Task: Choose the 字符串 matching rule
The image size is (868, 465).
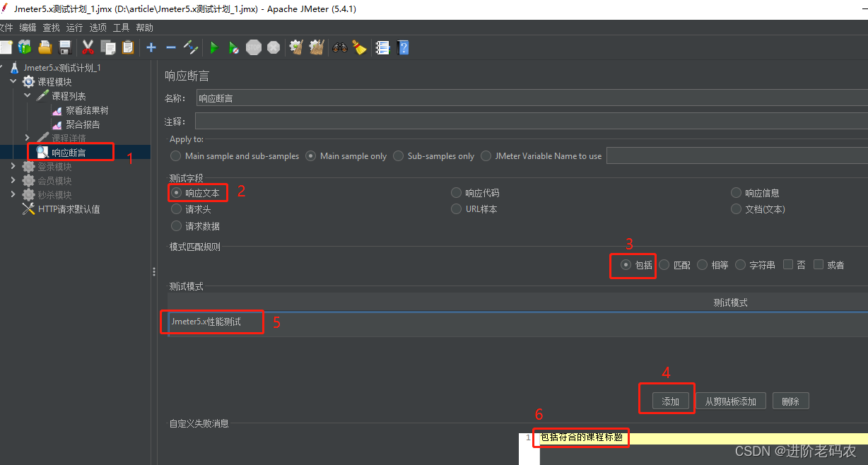Action: pyautogui.click(x=741, y=264)
